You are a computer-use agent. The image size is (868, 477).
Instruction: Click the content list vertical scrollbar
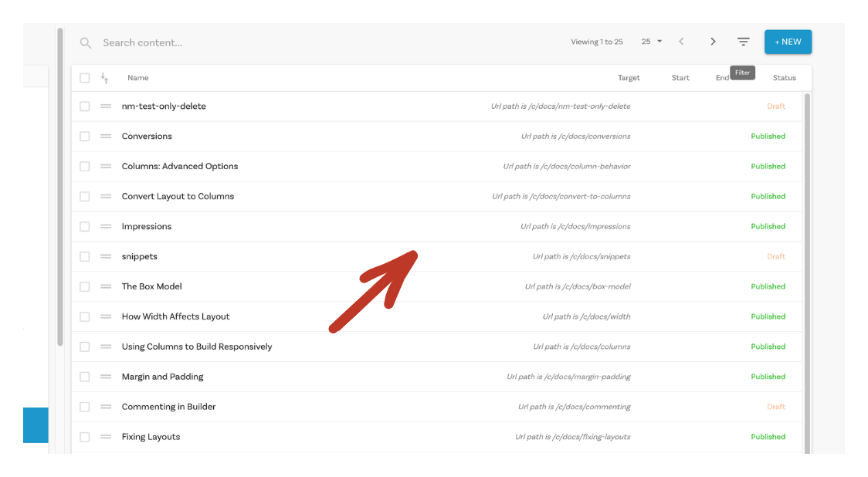point(808,270)
